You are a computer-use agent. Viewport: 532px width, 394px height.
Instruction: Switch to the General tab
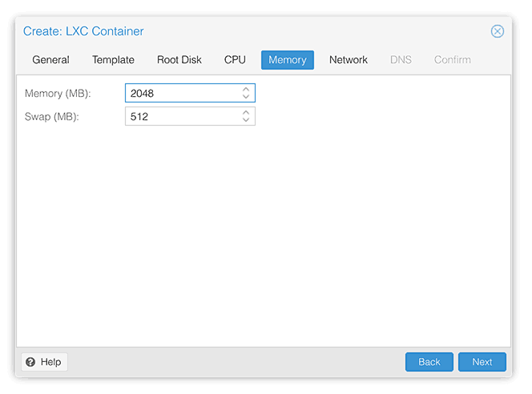(51, 60)
